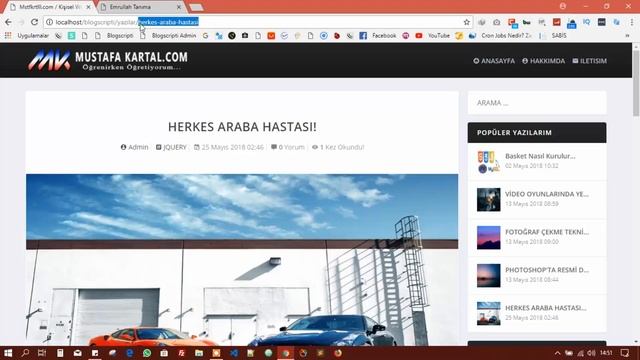This screenshot has height=360, width=640.
Task: Open volume control in system tray
Action: [591, 353]
